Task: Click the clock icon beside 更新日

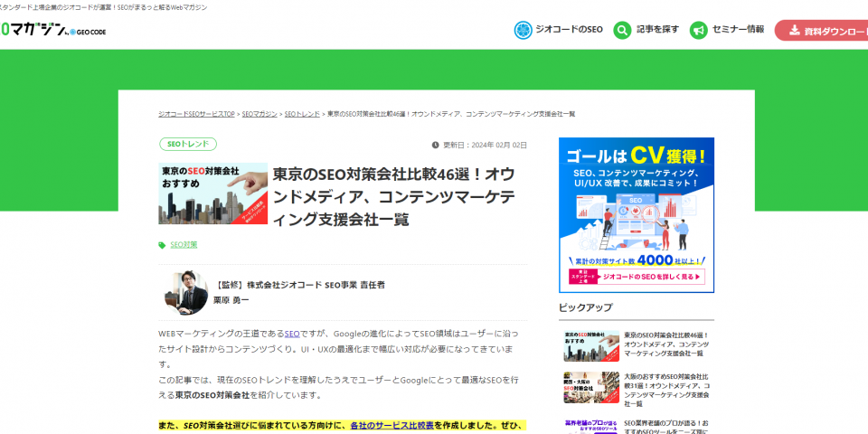Action: [x=435, y=145]
